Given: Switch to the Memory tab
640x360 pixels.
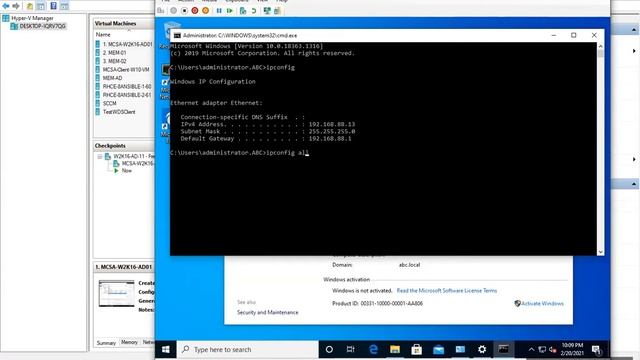Looking at the screenshot, I should (x=129, y=342).
